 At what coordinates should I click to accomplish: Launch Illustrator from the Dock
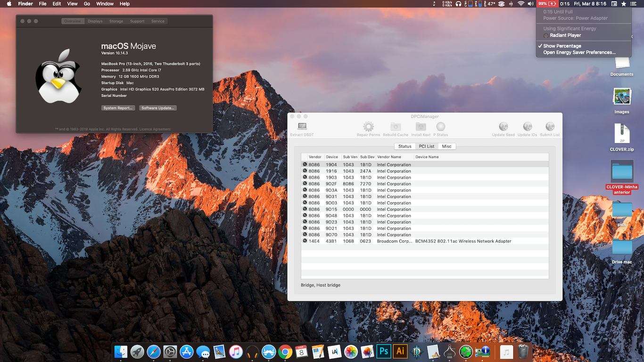coord(400,351)
